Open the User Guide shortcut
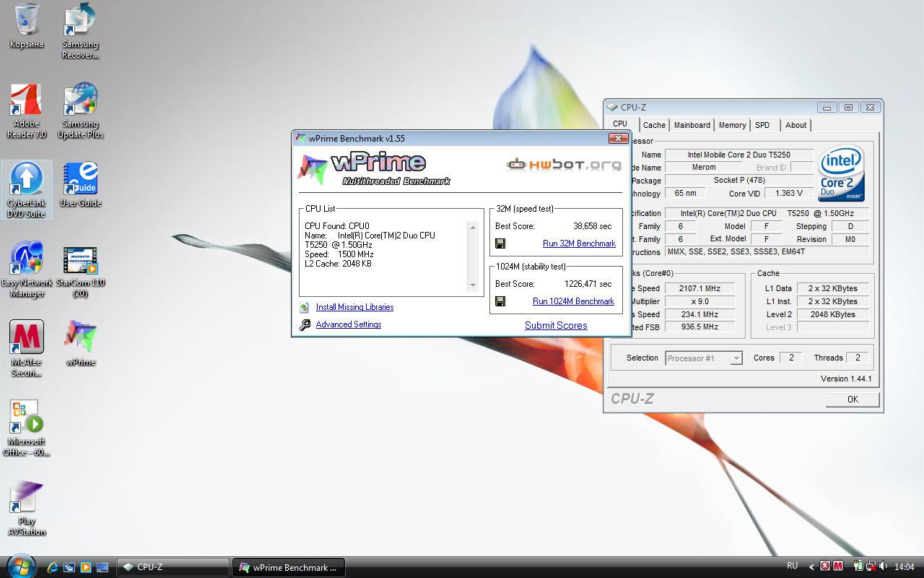The image size is (924, 578). [x=80, y=185]
